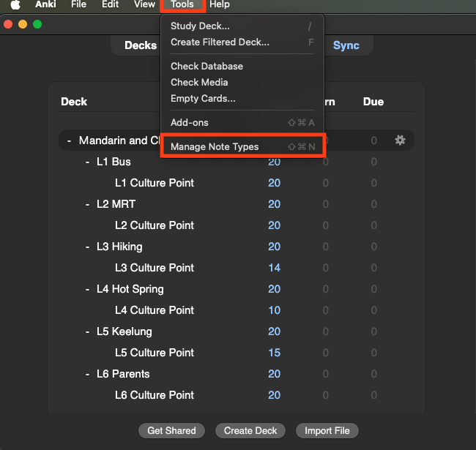Click Empty Cards menu item
This screenshot has width=476, height=450.
[203, 98]
